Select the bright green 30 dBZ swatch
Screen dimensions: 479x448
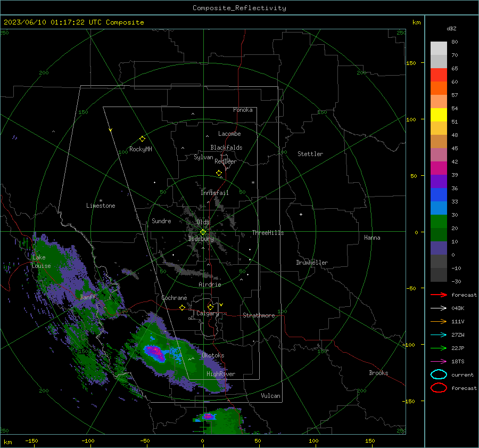pyautogui.click(x=439, y=222)
